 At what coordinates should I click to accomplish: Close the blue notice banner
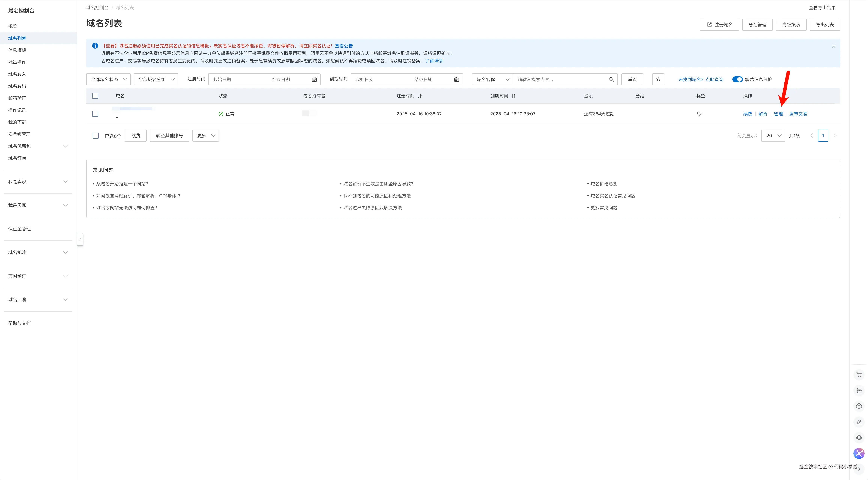click(833, 46)
